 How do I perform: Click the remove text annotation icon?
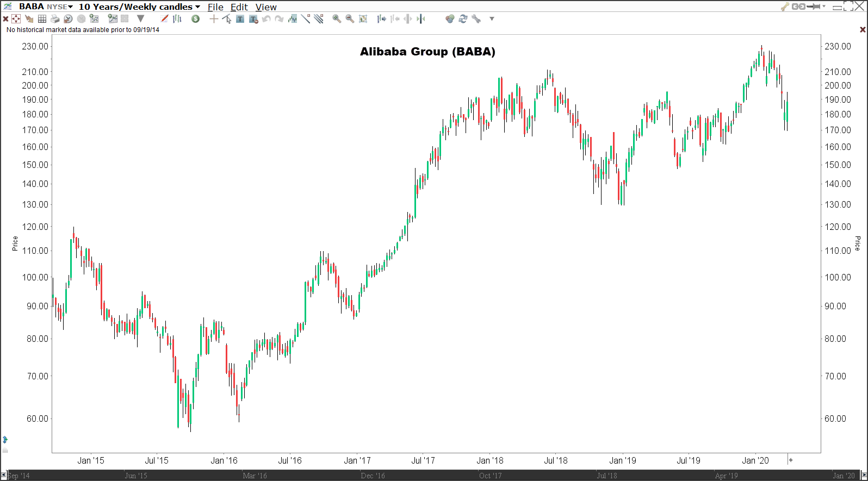(x=253, y=19)
